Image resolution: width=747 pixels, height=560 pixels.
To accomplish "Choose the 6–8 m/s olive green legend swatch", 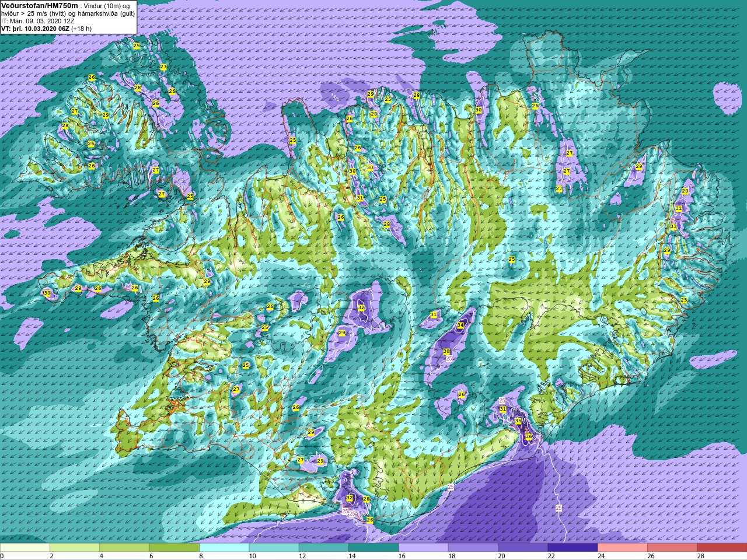I will tap(174, 548).
